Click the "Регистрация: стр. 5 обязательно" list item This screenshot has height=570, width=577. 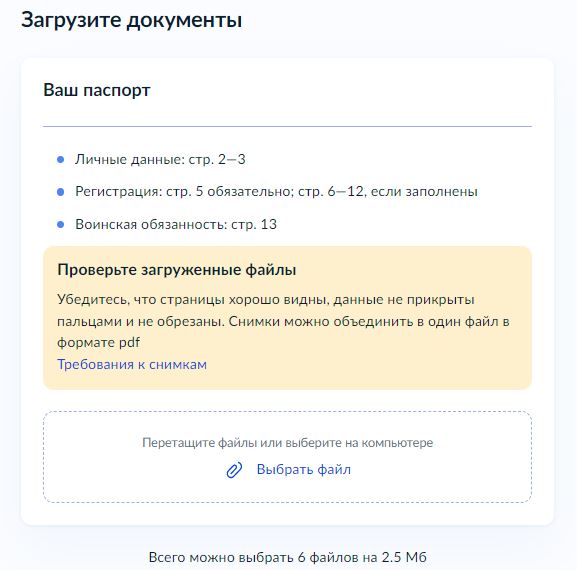point(276,191)
